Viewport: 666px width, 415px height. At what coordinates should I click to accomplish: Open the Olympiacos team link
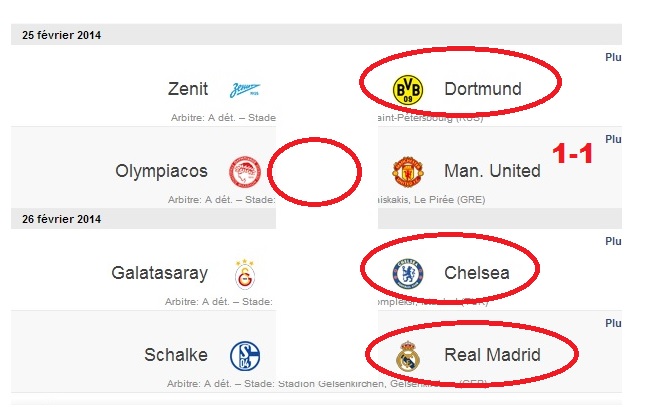click(x=161, y=171)
